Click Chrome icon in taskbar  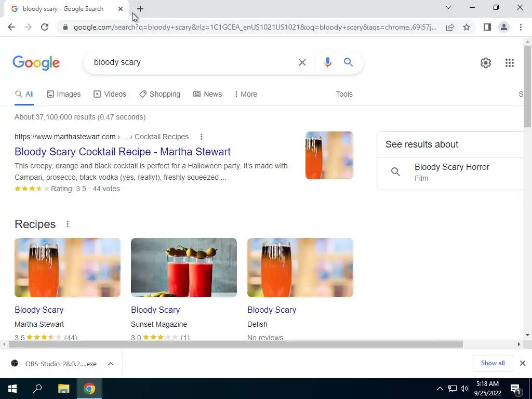pos(89,389)
